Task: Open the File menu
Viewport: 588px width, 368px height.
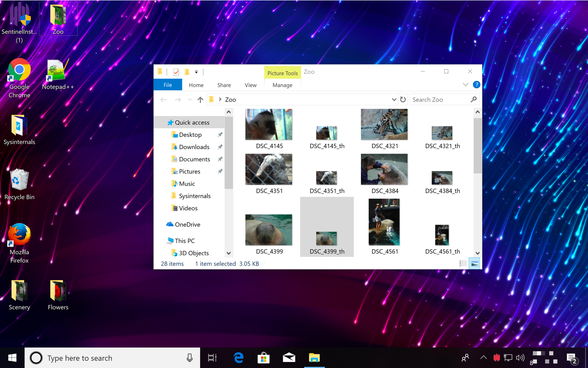Action: 168,85
